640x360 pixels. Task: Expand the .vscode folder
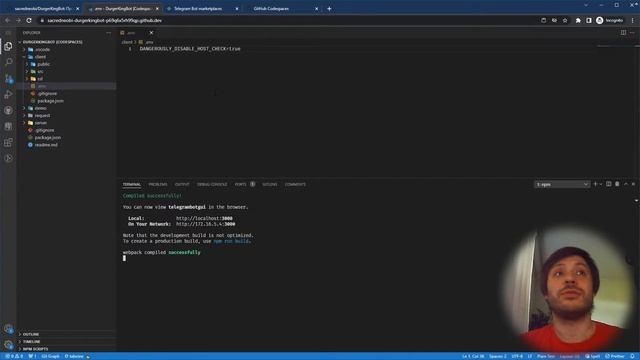pyautogui.click(x=42, y=49)
